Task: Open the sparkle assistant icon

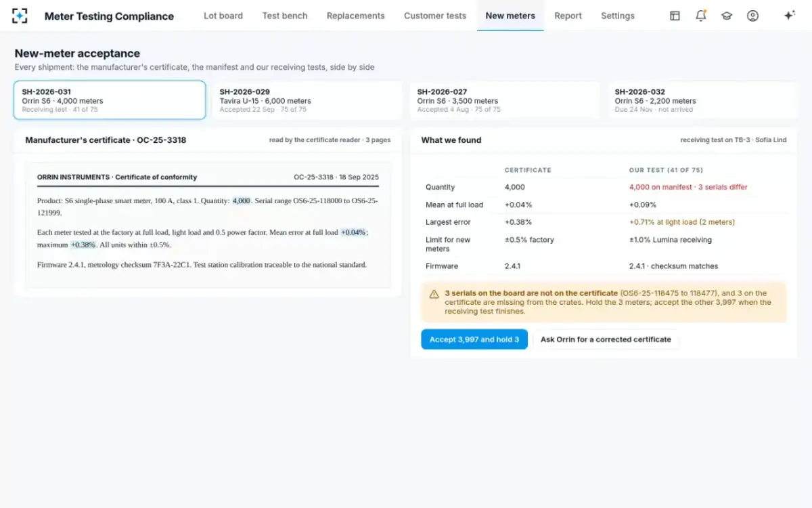Action: [x=789, y=16]
